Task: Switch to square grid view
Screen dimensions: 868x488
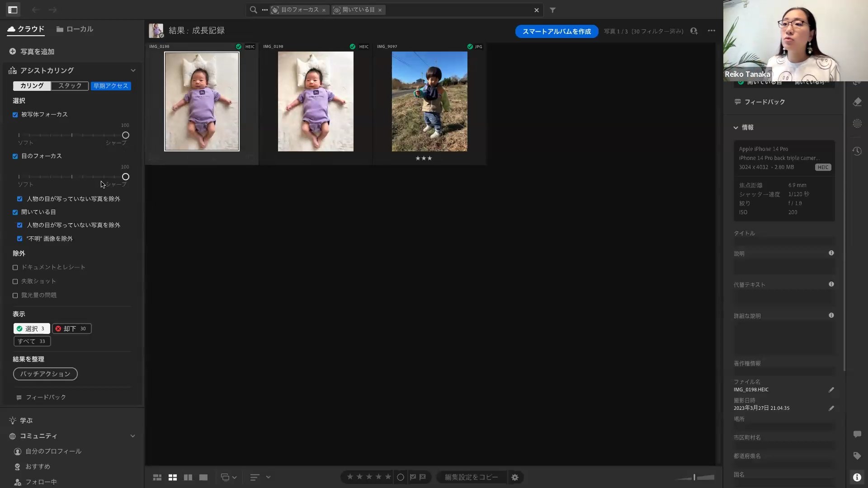Action: click(173, 477)
